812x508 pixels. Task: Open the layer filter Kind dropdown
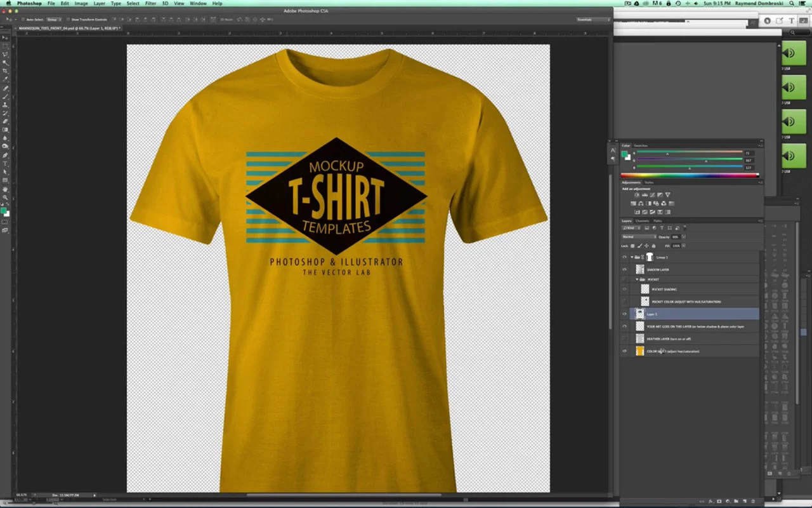click(631, 227)
